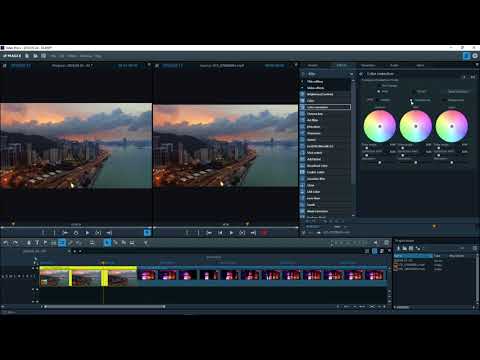Adjust the slider handle below first color wheel
480x360 pixels.
click(x=380, y=163)
